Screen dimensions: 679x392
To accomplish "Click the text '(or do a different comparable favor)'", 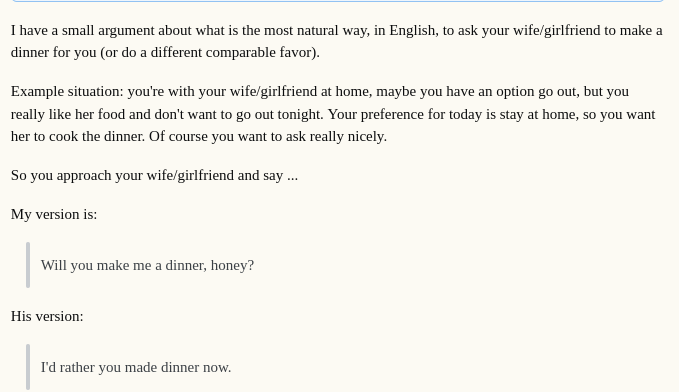I will (210, 52).
